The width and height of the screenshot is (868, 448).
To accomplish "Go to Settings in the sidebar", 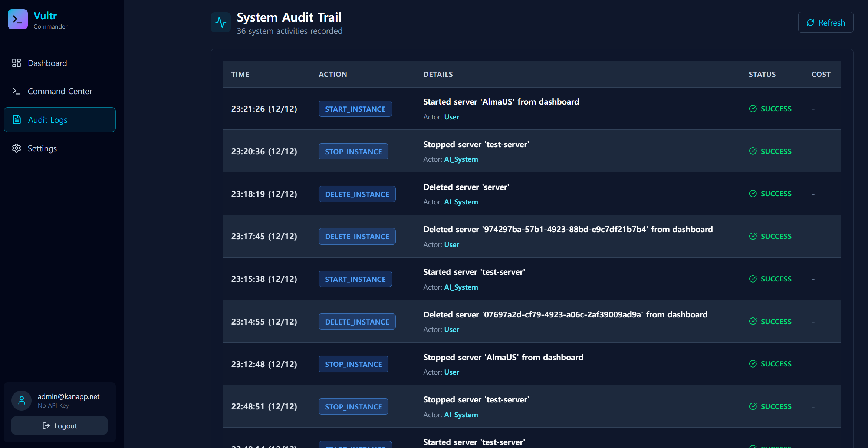I will [42, 148].
